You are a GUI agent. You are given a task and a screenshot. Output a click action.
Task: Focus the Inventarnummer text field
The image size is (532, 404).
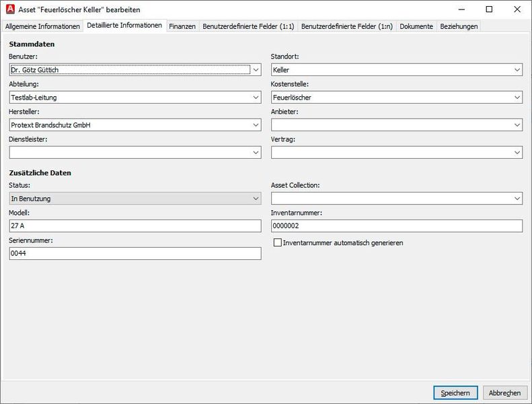[x=396, y=226]
